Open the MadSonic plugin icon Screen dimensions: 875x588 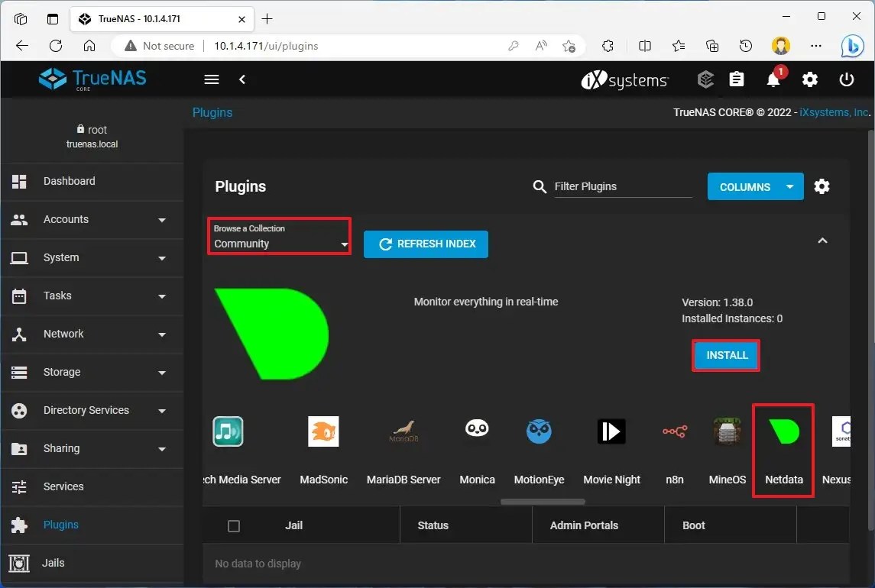coord(323,431)
